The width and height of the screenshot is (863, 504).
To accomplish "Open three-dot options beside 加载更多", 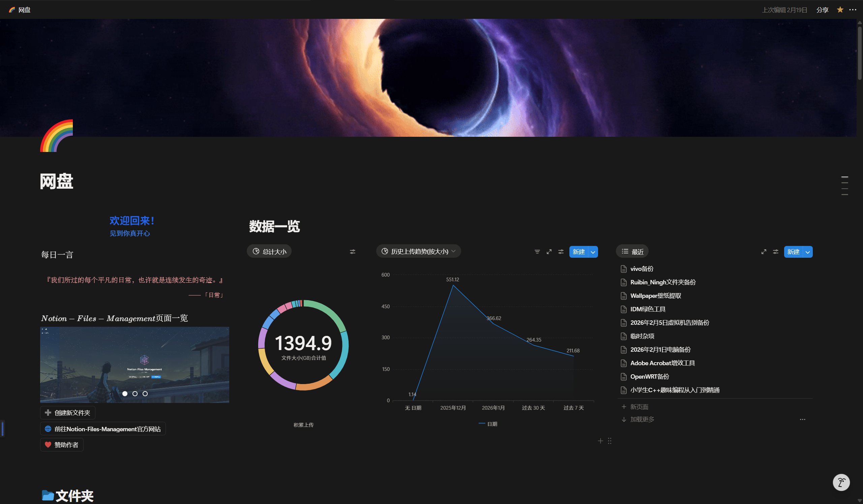I will pyautogui.click(x=802, y=419).
